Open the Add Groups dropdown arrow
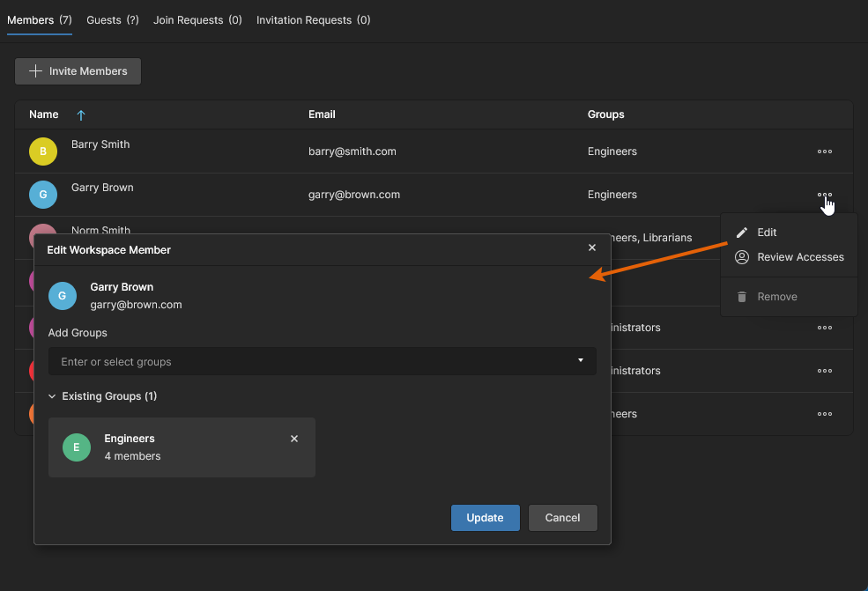 point(580,361)
